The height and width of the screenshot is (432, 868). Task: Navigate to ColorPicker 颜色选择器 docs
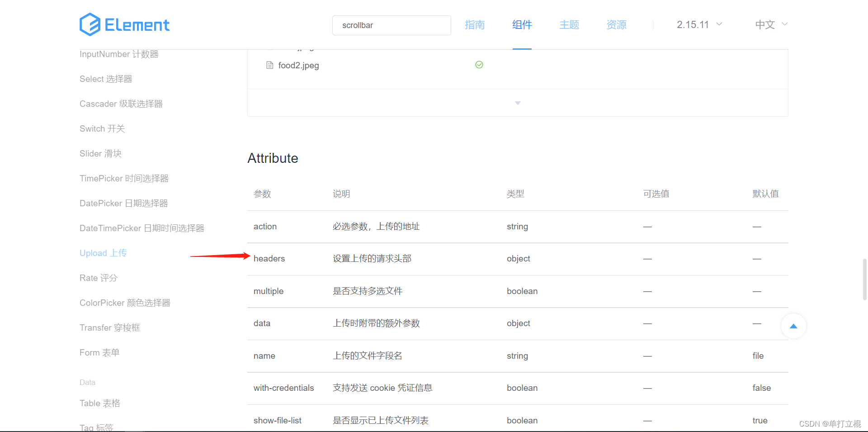pyautogui.click(x=125, y=303)
